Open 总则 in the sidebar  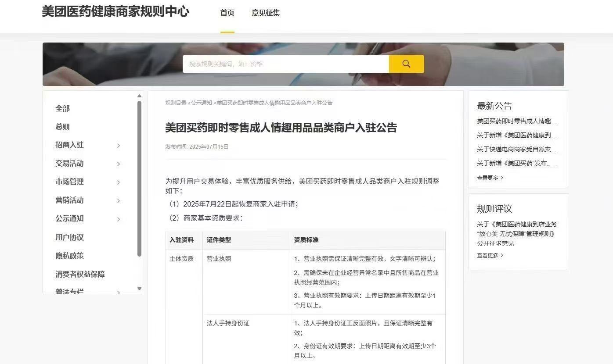[x=63, y=127]
